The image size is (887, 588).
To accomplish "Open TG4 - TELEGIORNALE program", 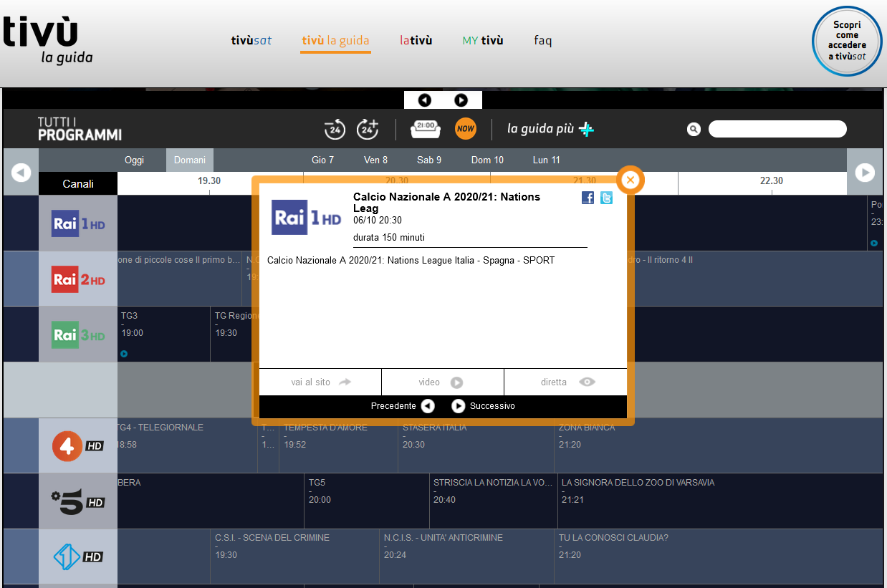I will pos(187,445).
